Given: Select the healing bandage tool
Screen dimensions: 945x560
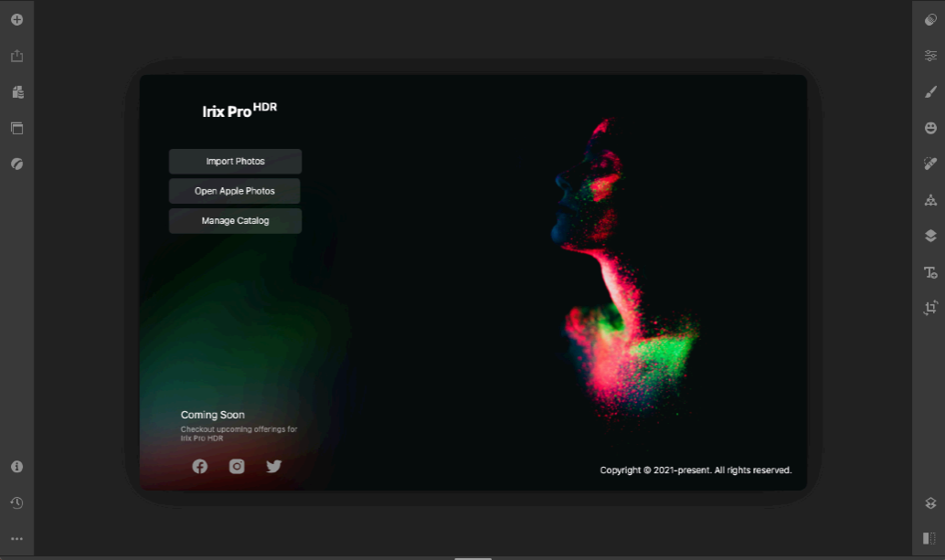Looking at the screenshot, I should click(x=930, y=164).
